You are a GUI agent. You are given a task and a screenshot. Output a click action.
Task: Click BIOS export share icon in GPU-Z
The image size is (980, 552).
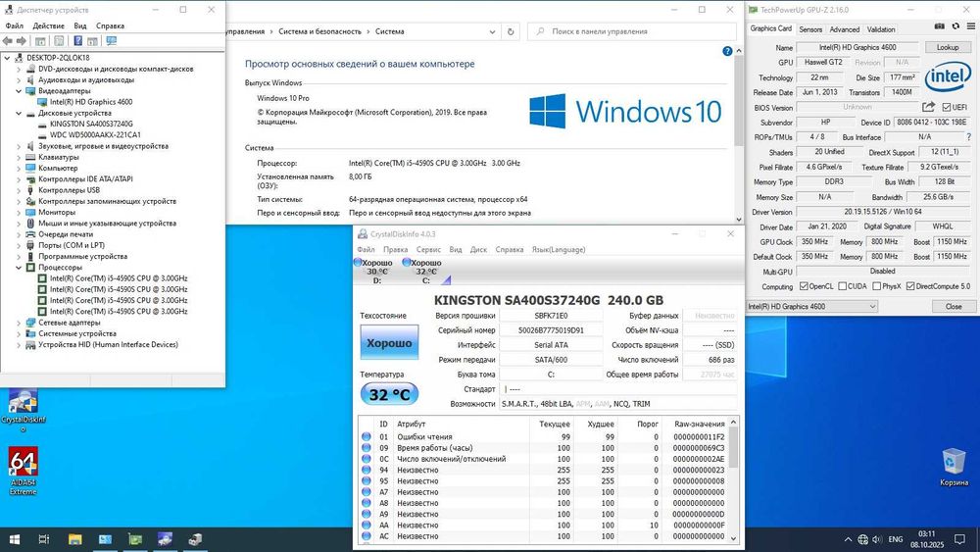point(929,107)
